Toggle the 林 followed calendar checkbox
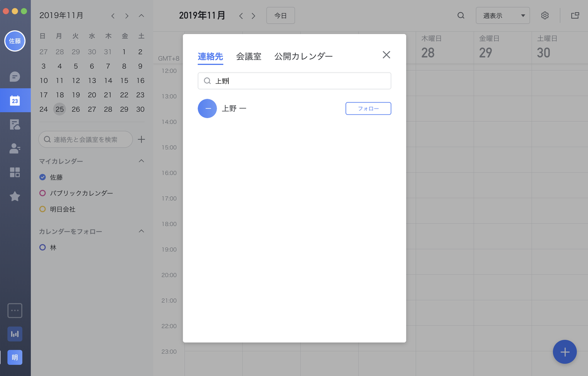The image size is (588, 376). [43, 247]
